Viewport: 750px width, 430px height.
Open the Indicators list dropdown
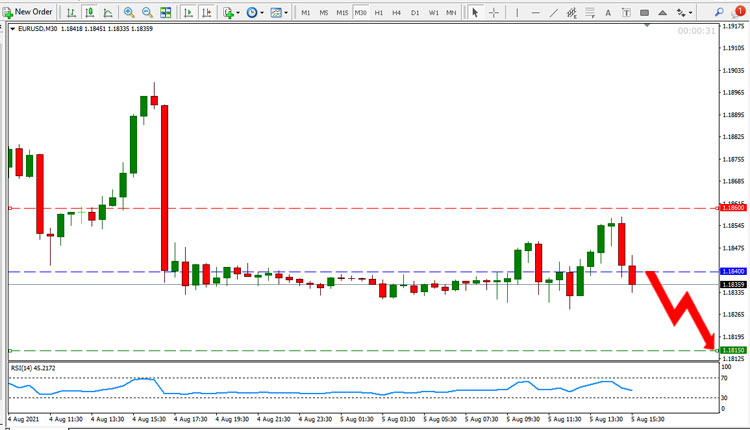(232, 13)
